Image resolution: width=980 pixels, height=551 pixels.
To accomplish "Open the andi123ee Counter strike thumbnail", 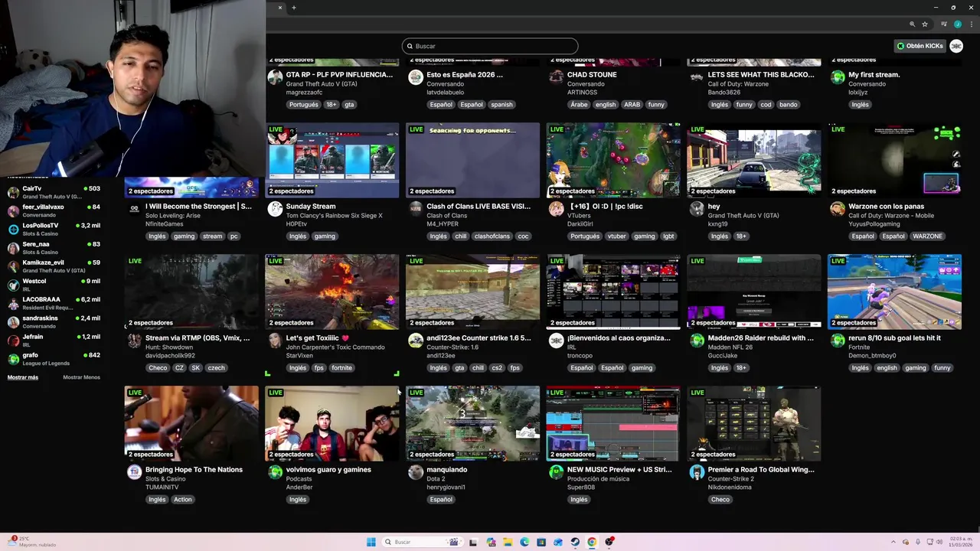I will tap(472, 292).
